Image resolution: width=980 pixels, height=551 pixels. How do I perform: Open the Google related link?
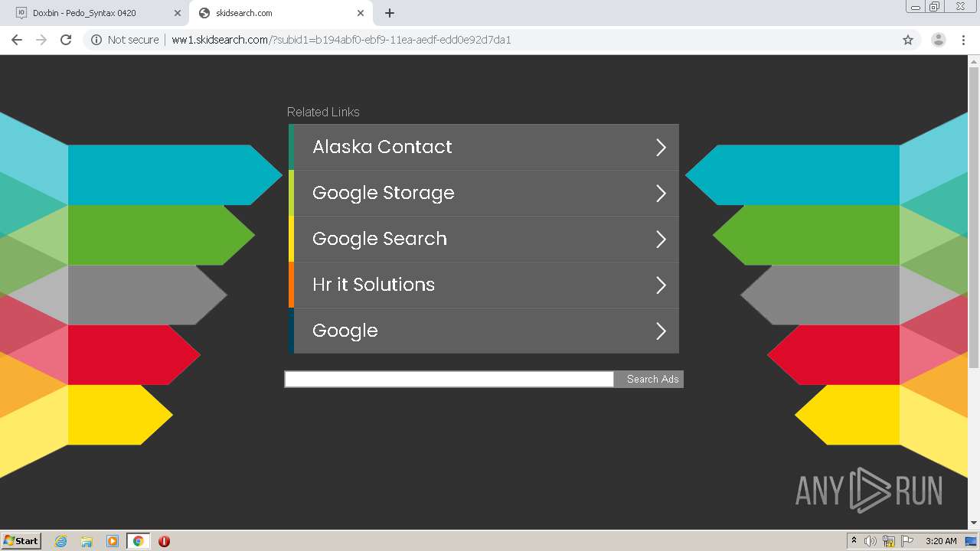483,331
